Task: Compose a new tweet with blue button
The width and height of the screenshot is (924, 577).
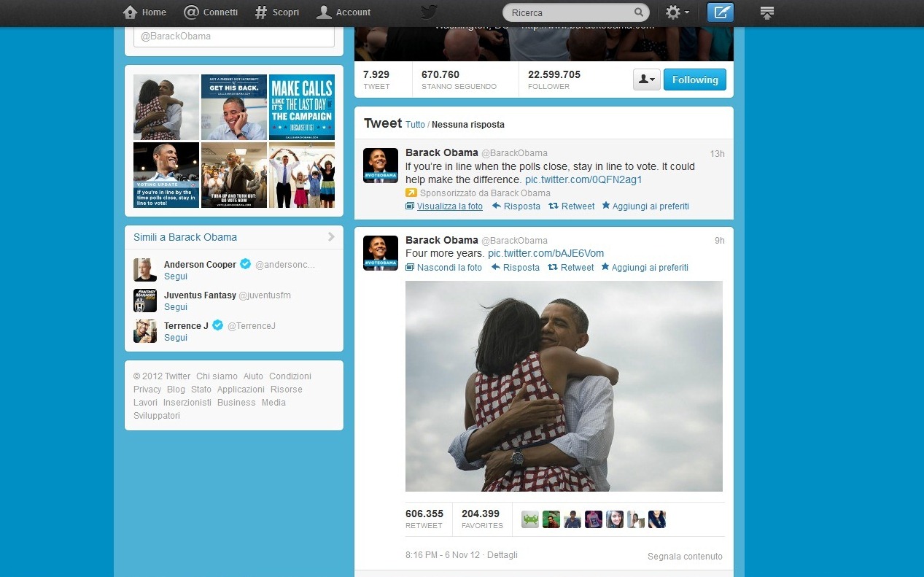Action: [721, 12]
